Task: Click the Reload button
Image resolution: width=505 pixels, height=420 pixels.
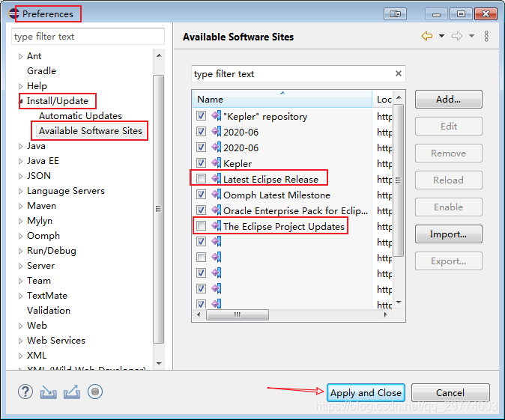Action: coord(448,180)
